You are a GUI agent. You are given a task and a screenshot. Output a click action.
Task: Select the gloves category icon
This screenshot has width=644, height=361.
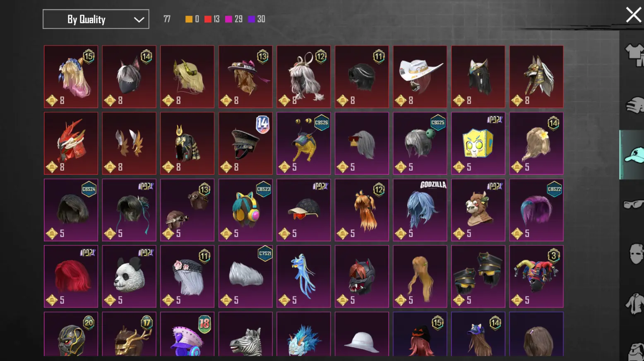[x=634, y=105]
